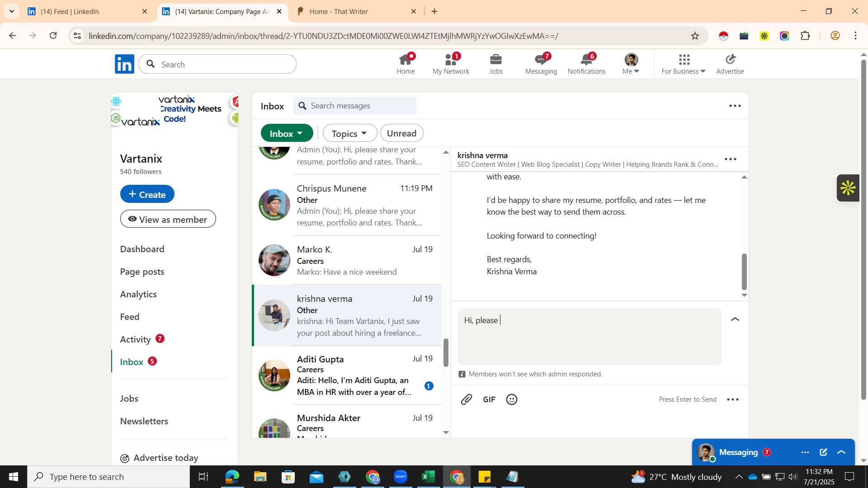
Task: Open the browser tab search dropdown
Action: [x=11, y=11]
